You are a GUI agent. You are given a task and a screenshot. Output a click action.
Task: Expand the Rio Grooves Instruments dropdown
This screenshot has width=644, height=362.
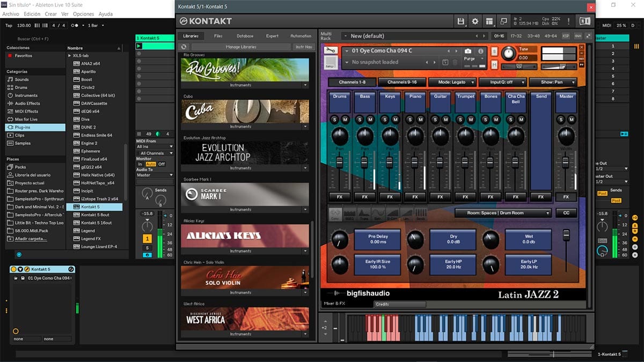(305, 85)
